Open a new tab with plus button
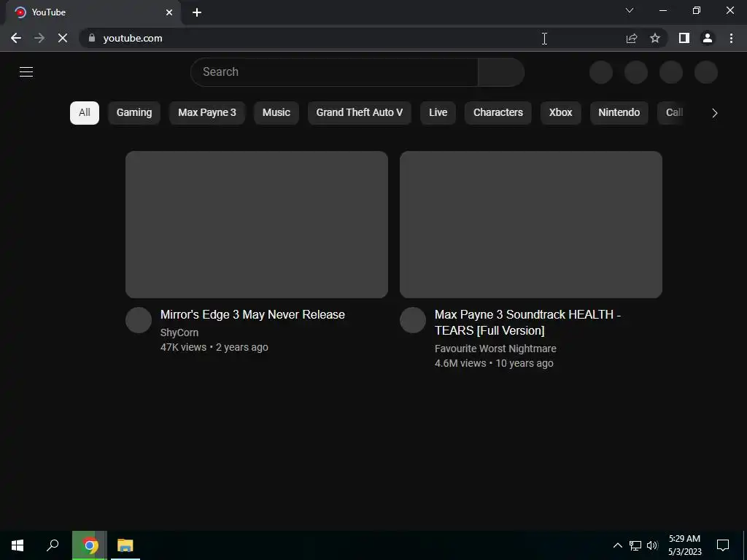 pos(197,12)
